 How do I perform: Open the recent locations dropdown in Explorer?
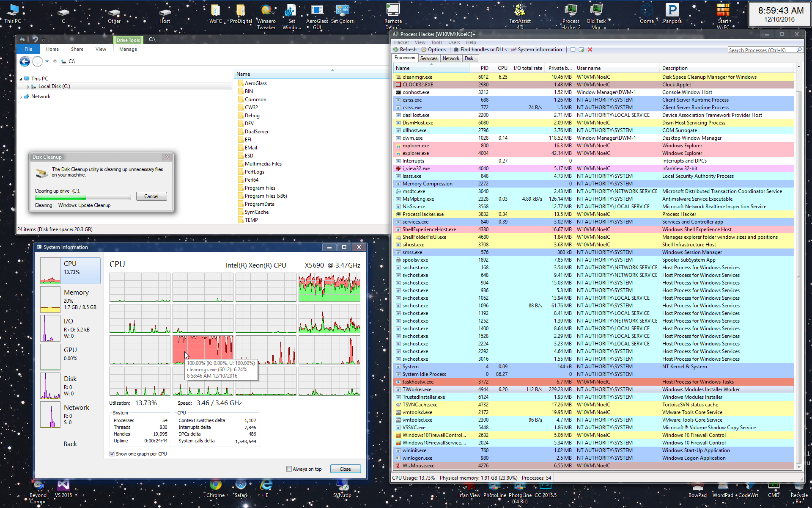47,62
